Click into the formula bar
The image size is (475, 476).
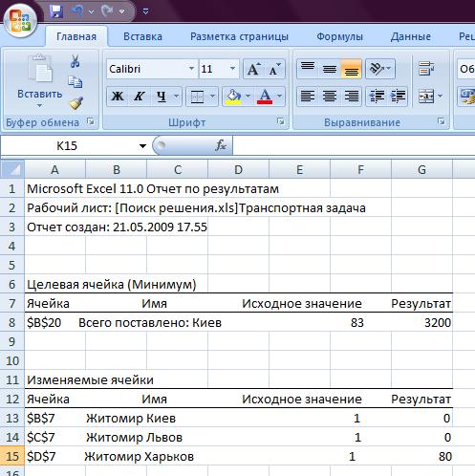354,146
